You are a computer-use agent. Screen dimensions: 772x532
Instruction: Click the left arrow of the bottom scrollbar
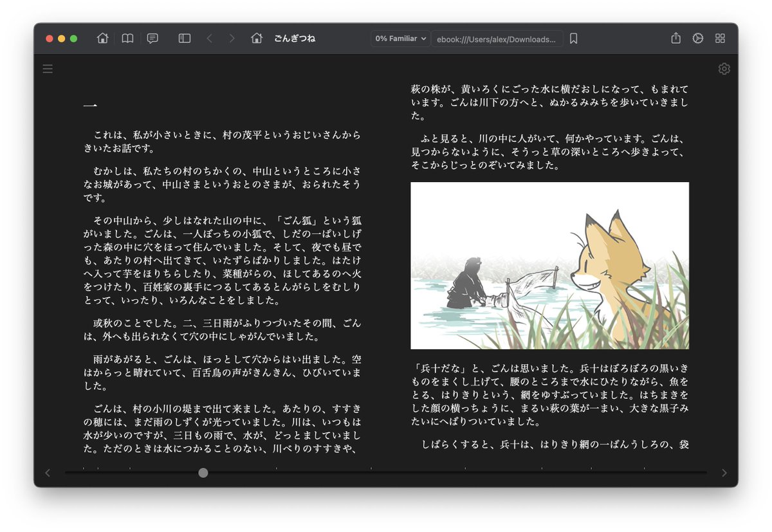(x=48, y=472)
